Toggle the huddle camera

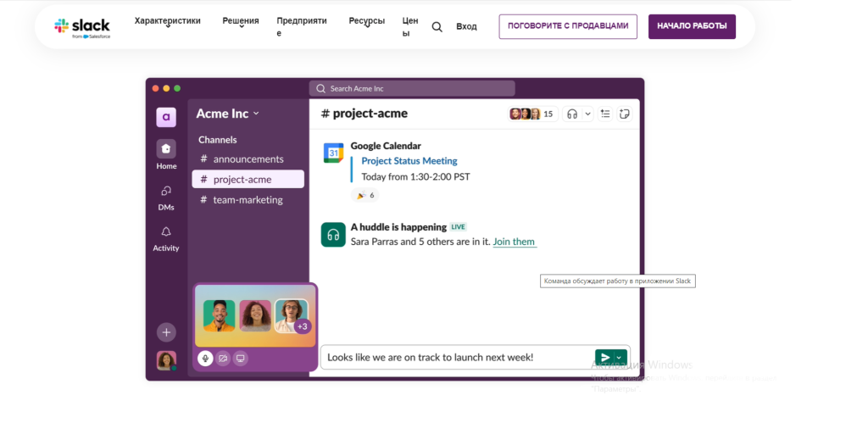click(x=223, y=359)
